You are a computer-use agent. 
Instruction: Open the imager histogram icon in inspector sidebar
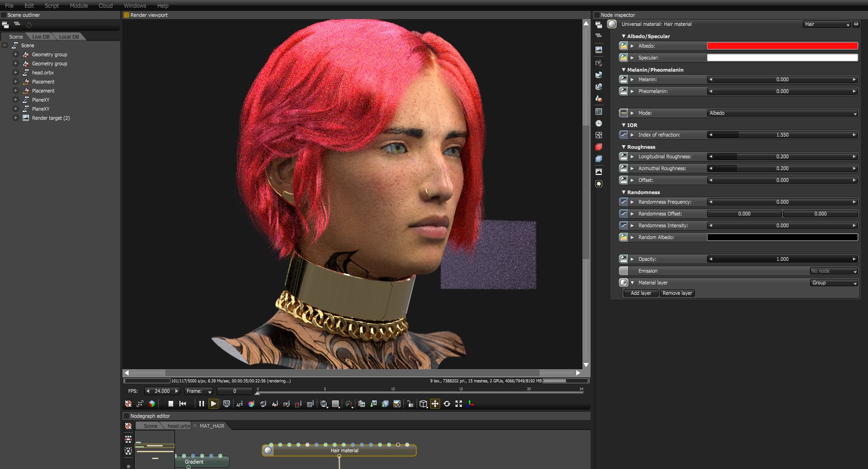[599, 172]
